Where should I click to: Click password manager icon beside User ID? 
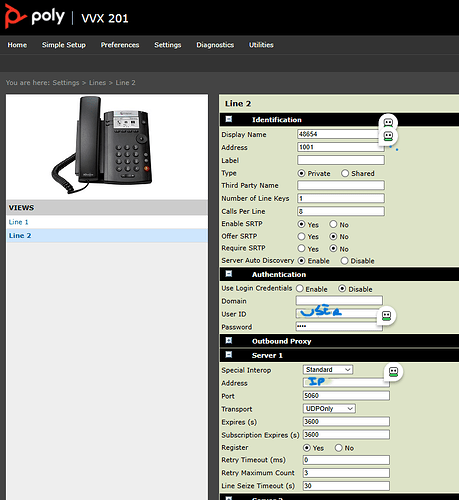coord(386,316)
